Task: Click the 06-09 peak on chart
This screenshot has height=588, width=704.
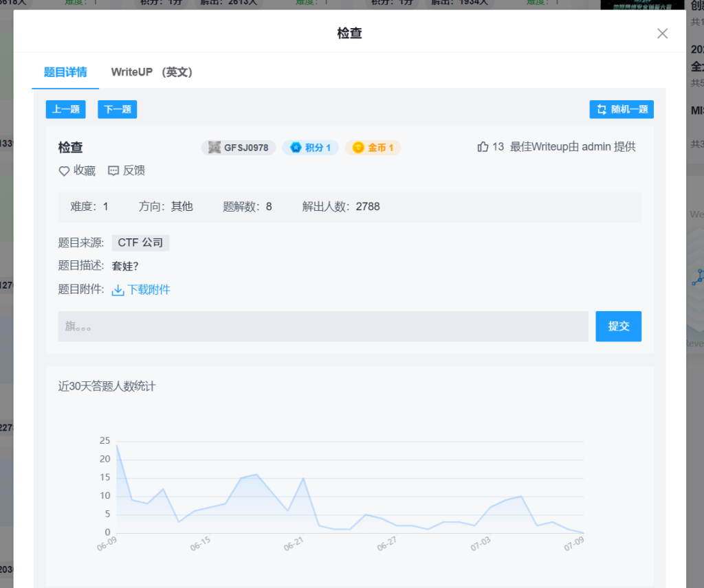Action: tap(117, 445)
